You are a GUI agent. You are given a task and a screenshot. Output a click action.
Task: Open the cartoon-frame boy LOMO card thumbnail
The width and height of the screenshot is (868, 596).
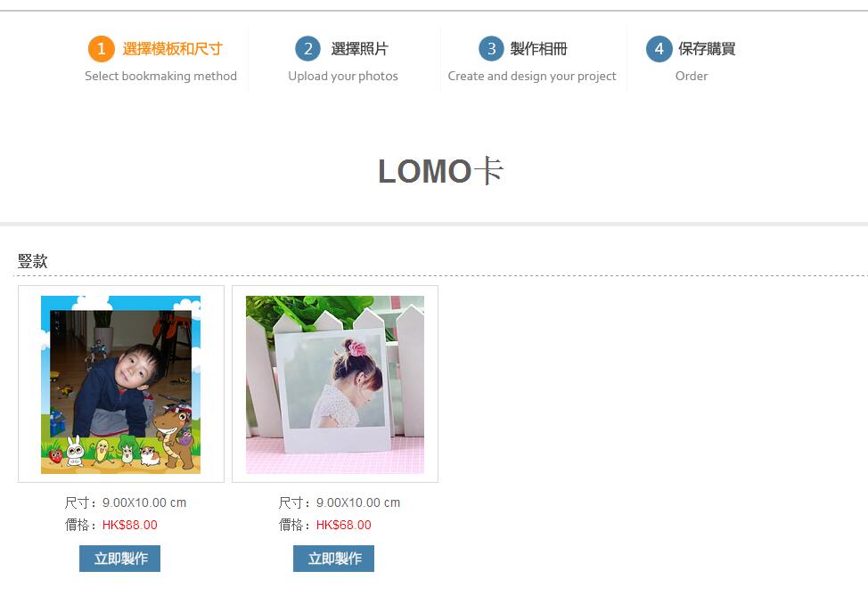pos(120,384)
